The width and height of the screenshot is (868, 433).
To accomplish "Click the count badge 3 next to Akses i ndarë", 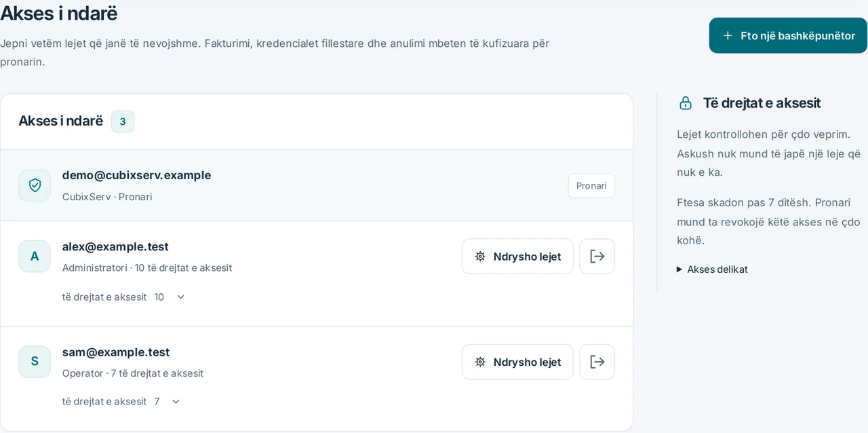I will click(123, 121).
